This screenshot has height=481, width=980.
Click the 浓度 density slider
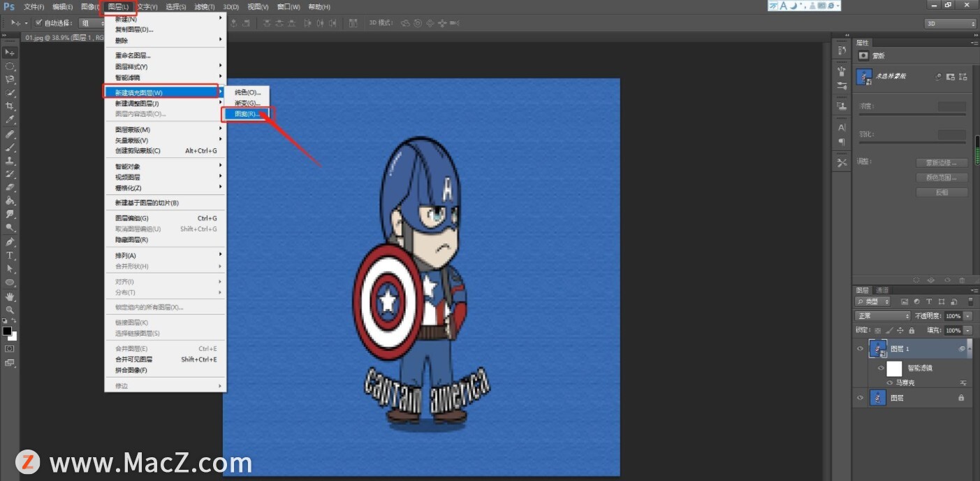912,114
